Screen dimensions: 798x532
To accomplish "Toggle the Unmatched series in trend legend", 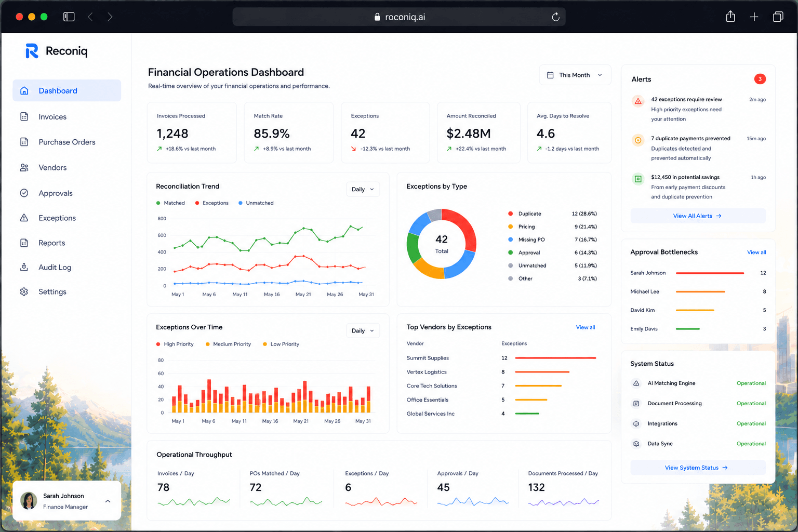I will tap(256, 203).
